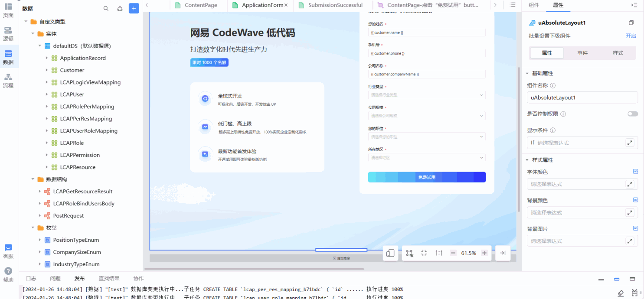
Task: Open the tab list menu icon
Action: pos(512,5)
